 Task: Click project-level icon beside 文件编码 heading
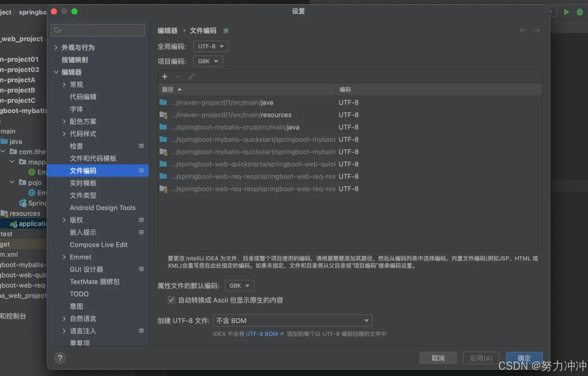pos(226,31)
